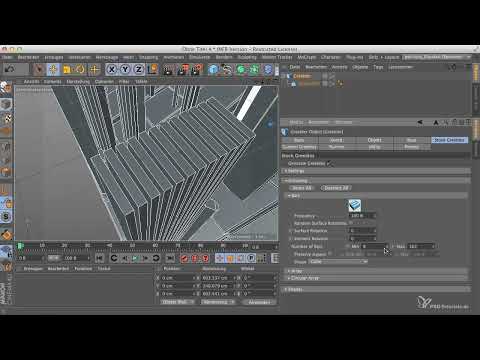Click the Greebler preset box thumbnail
Image resolution: width=480 pixels, height=360 pixels.
click(x=354, y=205)
